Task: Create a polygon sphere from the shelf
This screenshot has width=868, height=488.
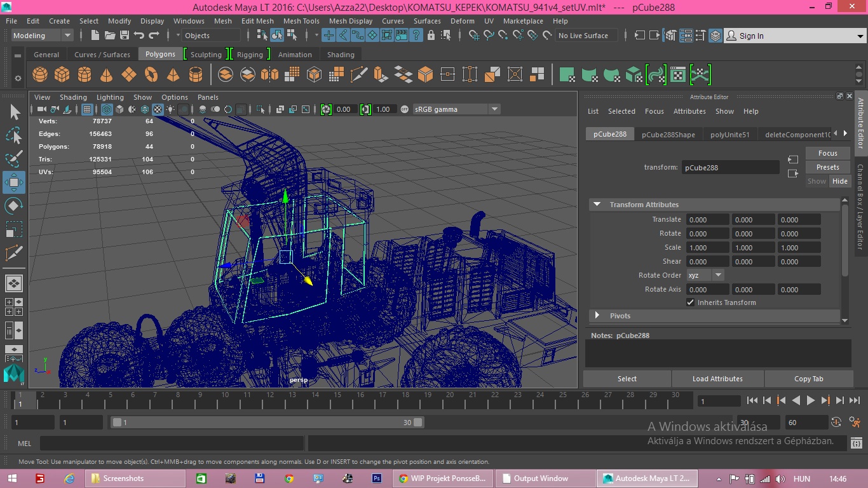Action: pos(40,75)
